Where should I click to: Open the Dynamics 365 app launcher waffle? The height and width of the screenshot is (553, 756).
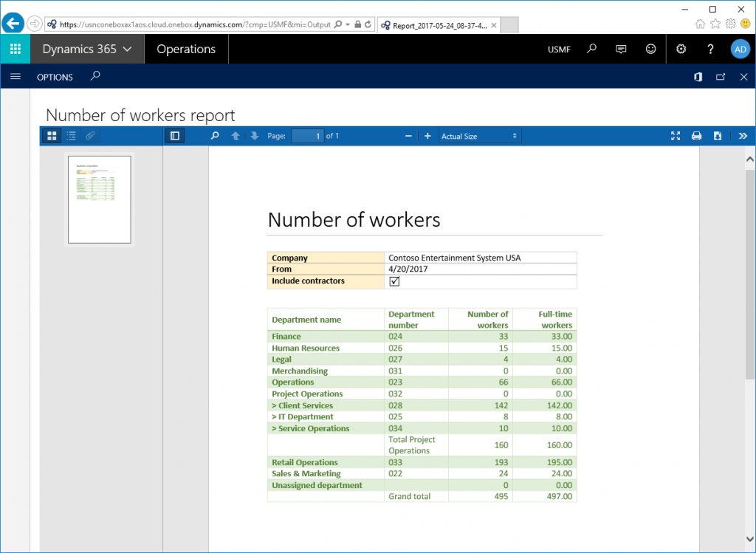coord(15,49)
